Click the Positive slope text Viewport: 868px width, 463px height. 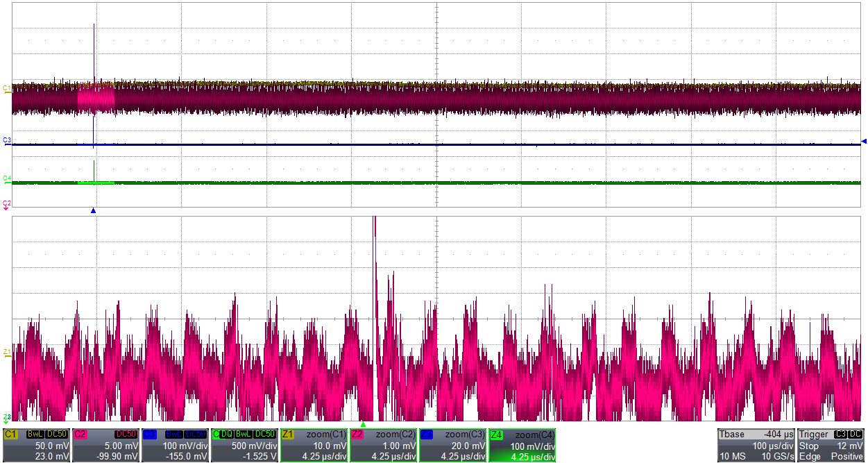coord(848,456)
